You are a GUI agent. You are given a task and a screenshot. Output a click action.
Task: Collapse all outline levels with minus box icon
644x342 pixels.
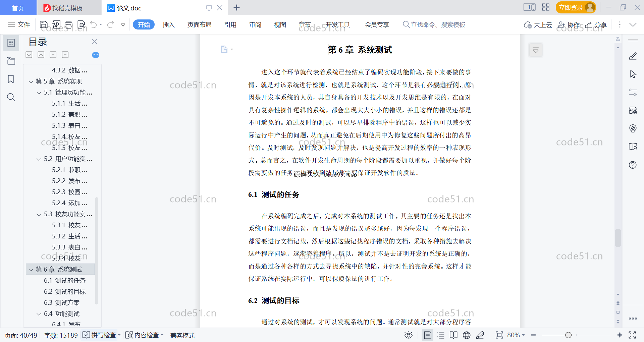coord(65,55)
